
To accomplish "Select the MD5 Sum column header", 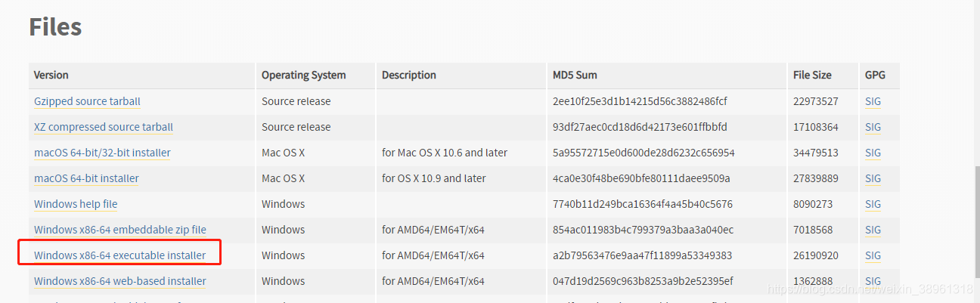I will 575,76.
